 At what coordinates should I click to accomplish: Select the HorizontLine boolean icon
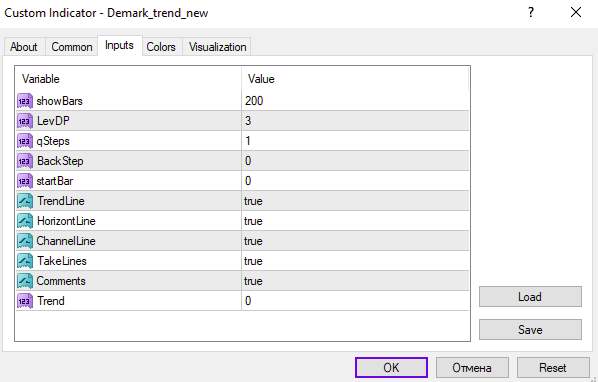[25, 221]
